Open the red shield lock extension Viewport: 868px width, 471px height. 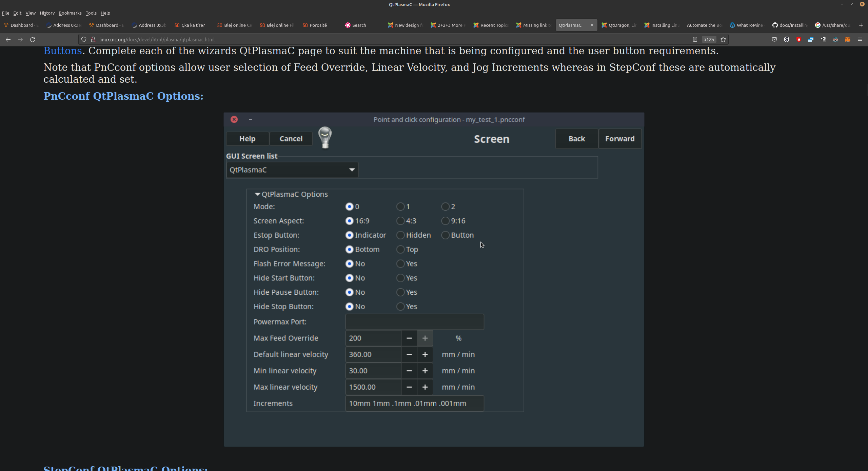click(x=799, y=39)
